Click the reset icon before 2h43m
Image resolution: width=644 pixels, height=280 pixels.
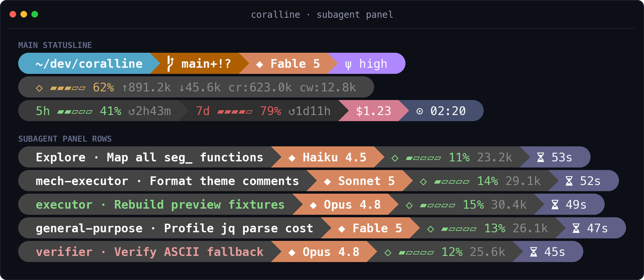click(x=132, y=111)
